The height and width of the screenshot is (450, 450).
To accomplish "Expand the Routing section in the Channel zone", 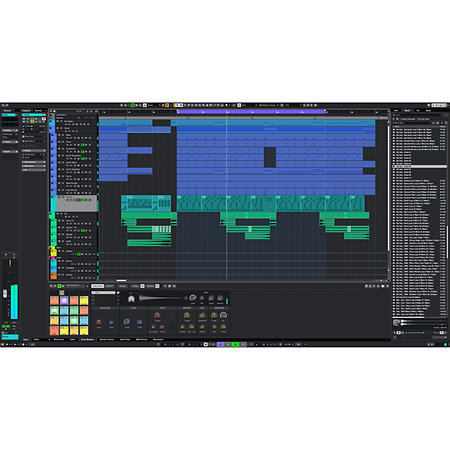I will coord(10,130).
